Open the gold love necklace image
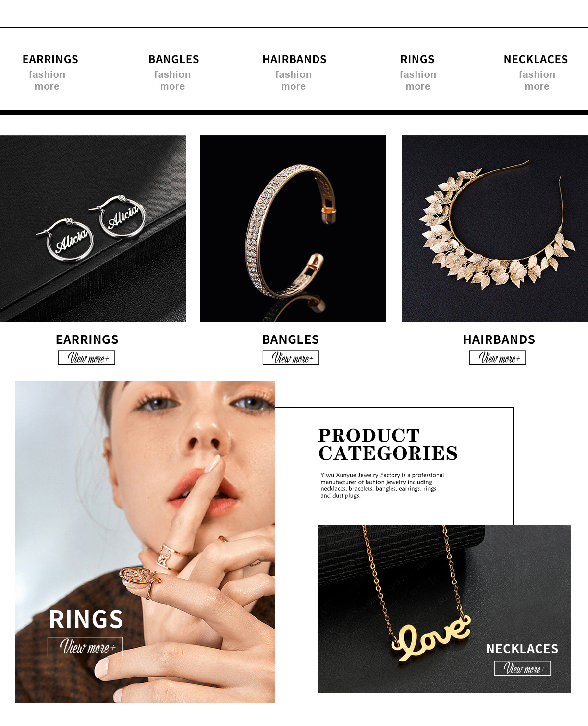Screen dimensions: 588x726 (x=444, y=609)
